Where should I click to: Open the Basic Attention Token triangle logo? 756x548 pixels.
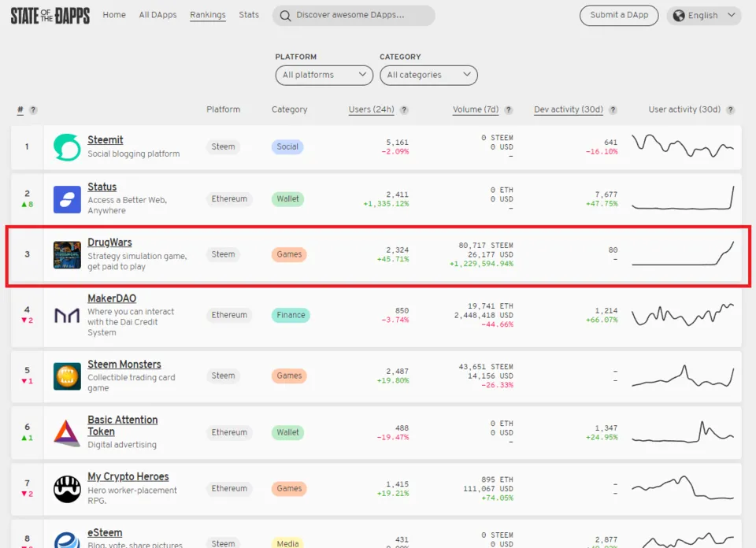pyautogui.click(x=67, y=432)
